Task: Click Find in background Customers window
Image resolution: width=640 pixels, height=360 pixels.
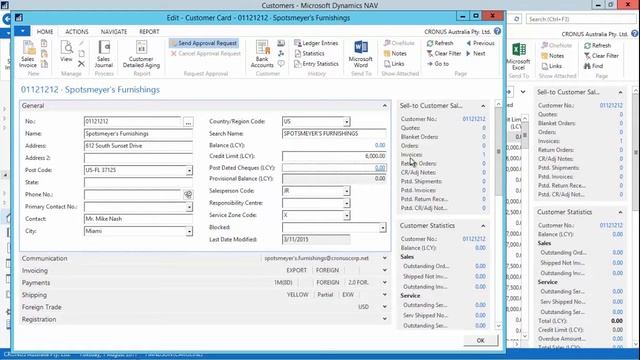Action: 593,66
